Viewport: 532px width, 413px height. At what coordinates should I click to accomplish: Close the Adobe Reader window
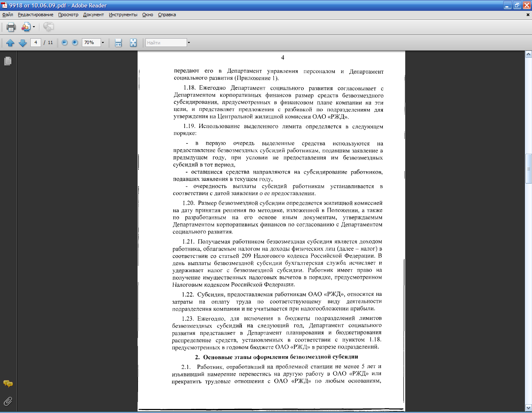click(527, 5)
